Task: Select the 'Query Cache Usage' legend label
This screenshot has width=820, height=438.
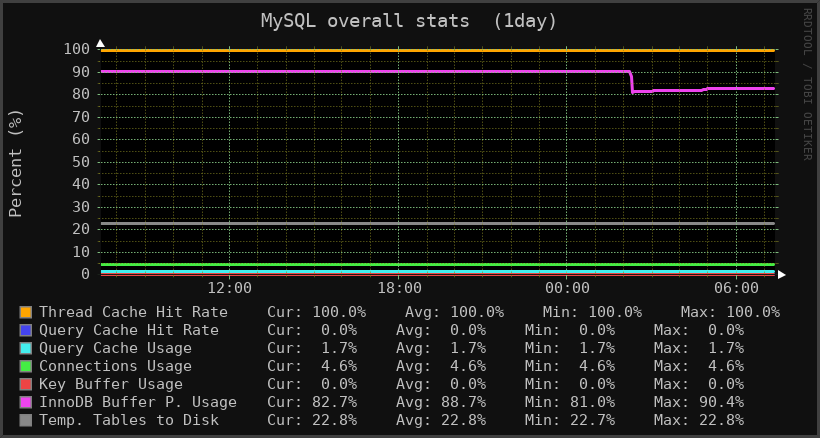Action: tap(115, 348)
